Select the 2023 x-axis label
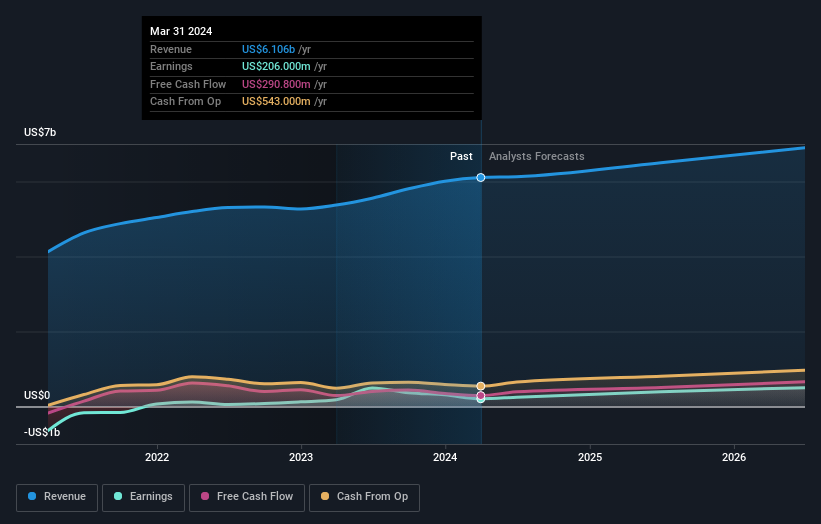 point(301,457)
